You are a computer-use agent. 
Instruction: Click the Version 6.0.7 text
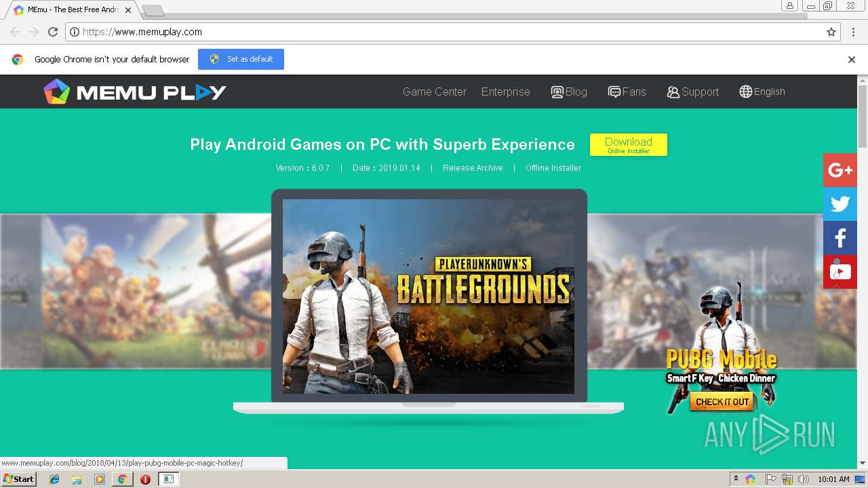click(x=302, y=168)
